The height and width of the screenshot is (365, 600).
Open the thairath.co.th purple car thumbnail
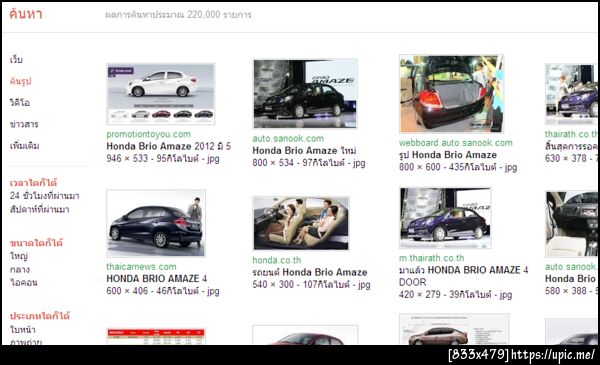[x=571, y=95]
